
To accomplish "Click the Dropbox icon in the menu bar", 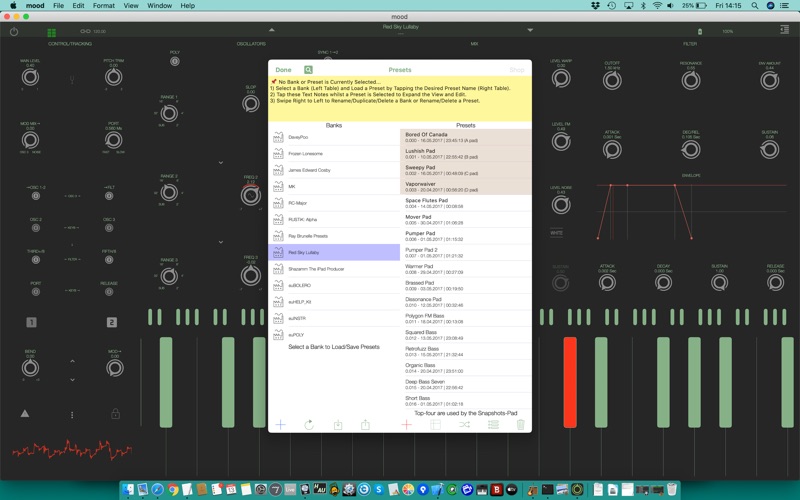I will (x=595, y=6).
